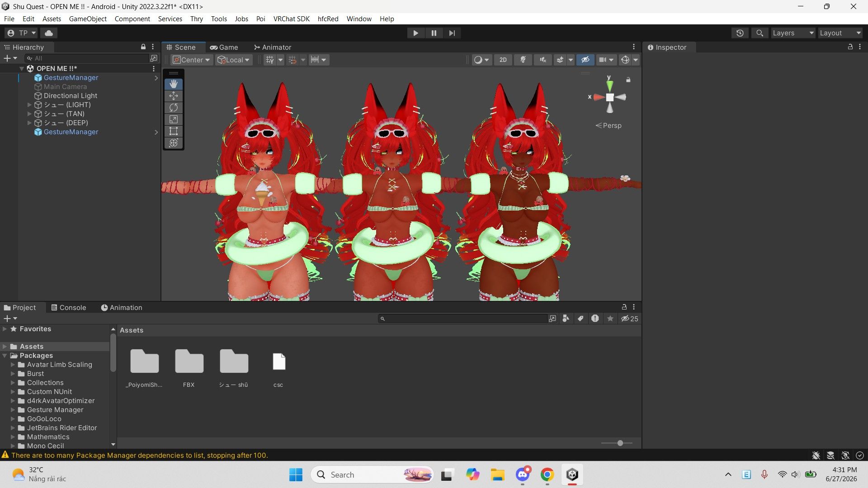The height and width of the screenshot is (488, 868).
Task: Open the undo history
Action: 740,33
